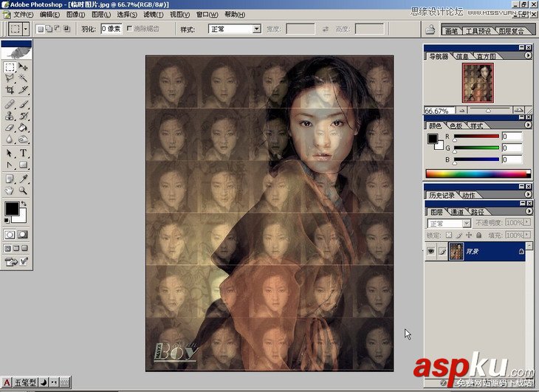Select the Pen tool

(x=10, y=165)
